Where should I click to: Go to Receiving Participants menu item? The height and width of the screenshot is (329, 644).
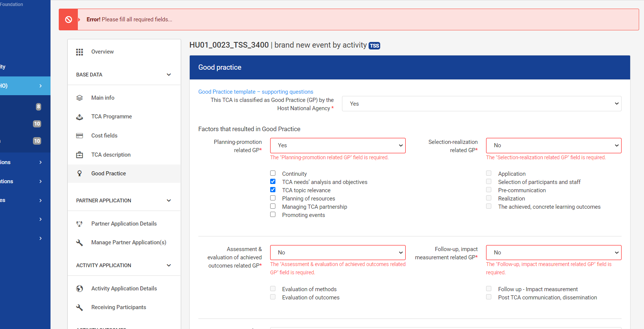coord(119,307)
